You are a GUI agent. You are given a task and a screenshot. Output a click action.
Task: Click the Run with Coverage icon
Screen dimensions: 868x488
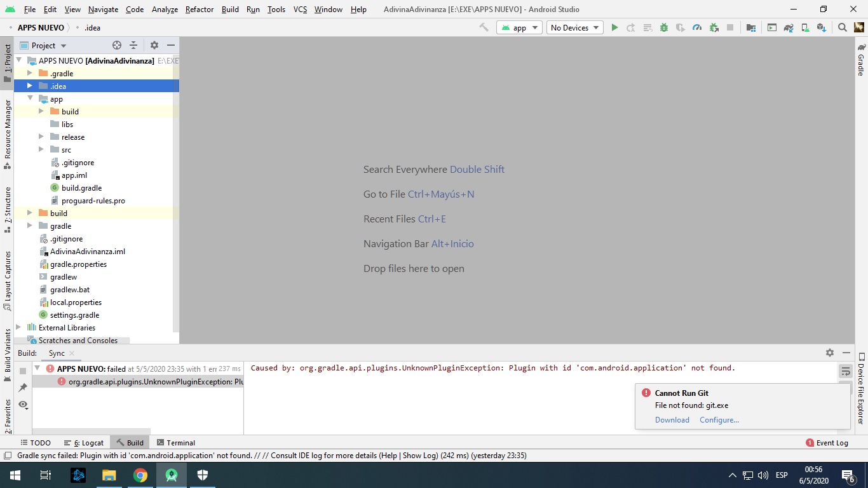[x=681, y=27]
